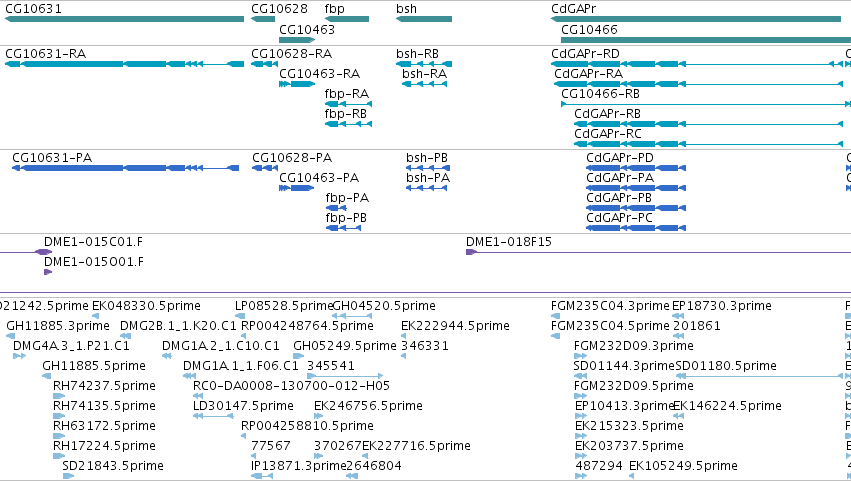Select the fbp gene label
The width and height of the screenshot is (851, 481).
pyautogui.click(x=334, y=9)
